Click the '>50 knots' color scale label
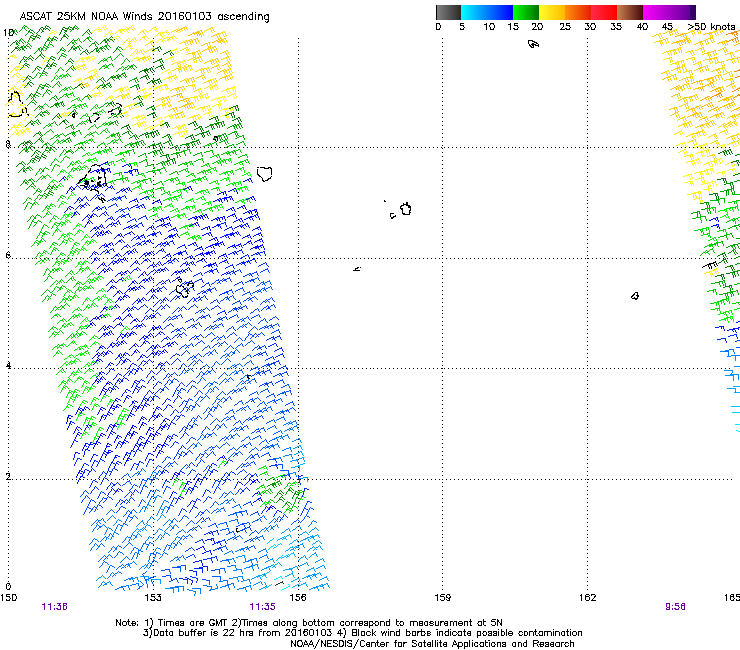The image size is (740, 650). pyautogui.click(x=711, y=27)
